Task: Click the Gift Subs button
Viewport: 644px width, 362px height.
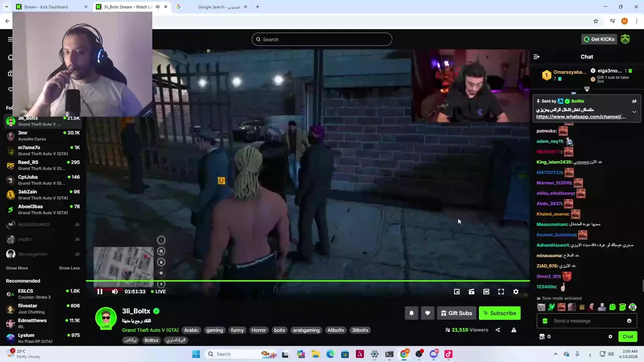Action: [456, 313]
